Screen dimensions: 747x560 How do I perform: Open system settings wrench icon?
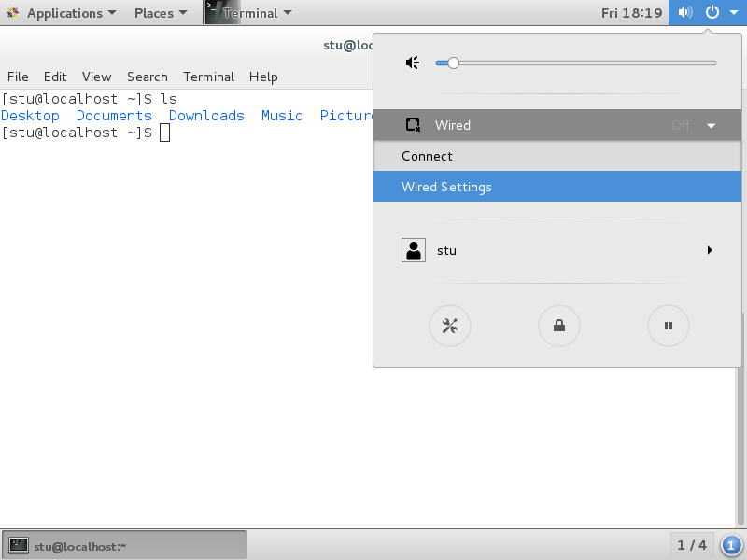tap(449, 326)
